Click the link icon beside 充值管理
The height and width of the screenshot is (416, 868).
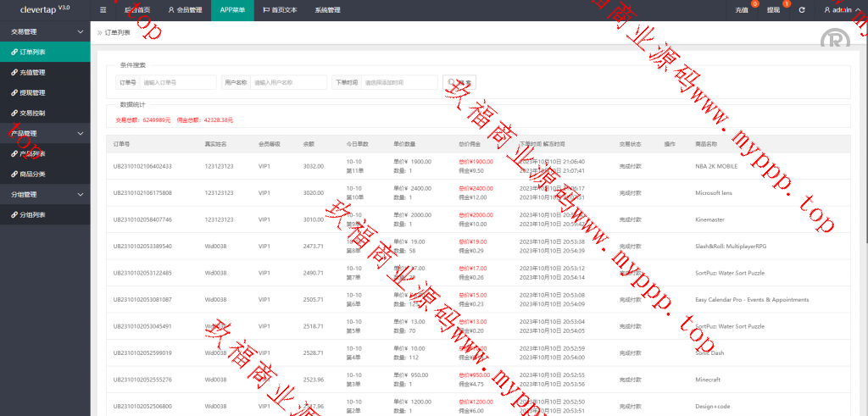point(14,72)
